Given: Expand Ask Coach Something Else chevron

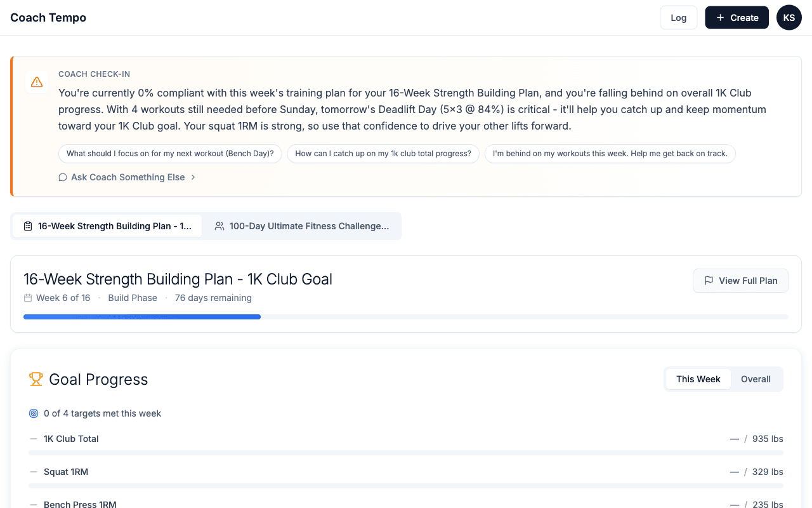Looking at the screenshot, I should tap(193, 177).
